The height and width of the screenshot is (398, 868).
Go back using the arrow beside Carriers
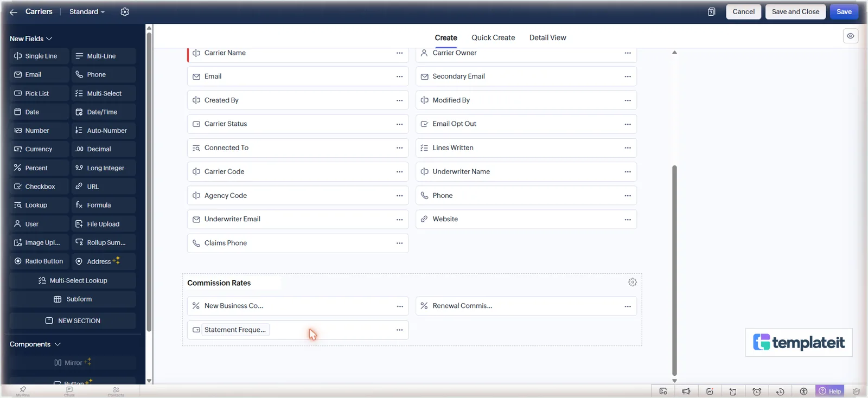point(14,12)
